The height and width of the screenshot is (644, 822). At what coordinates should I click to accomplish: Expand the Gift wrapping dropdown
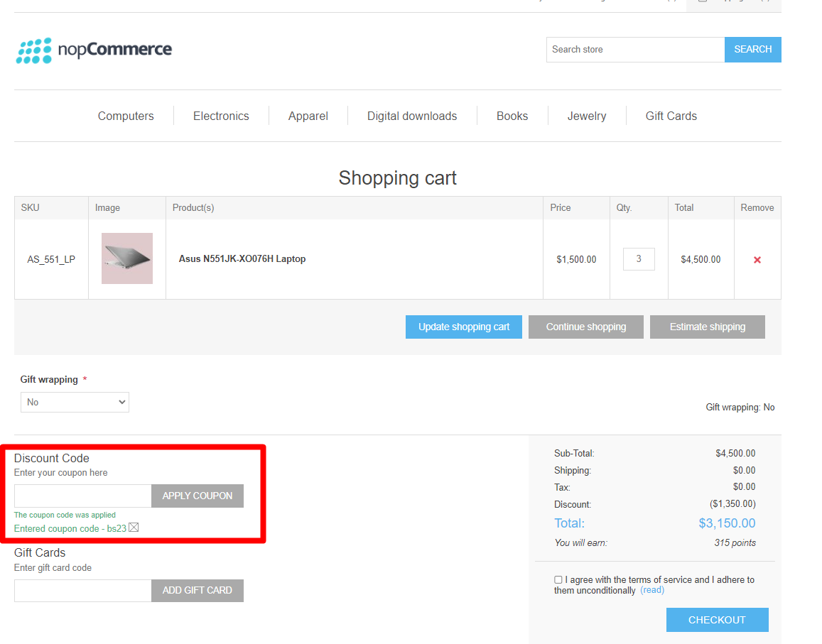(x=75, y=402)
